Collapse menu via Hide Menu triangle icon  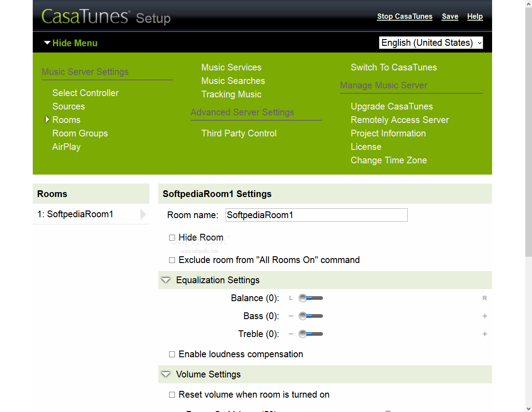(47, 43)
